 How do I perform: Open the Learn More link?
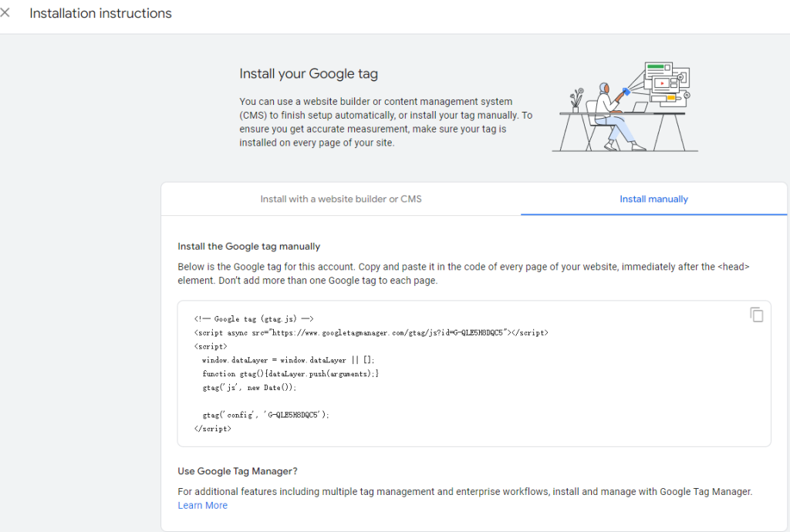click(202, 505)
